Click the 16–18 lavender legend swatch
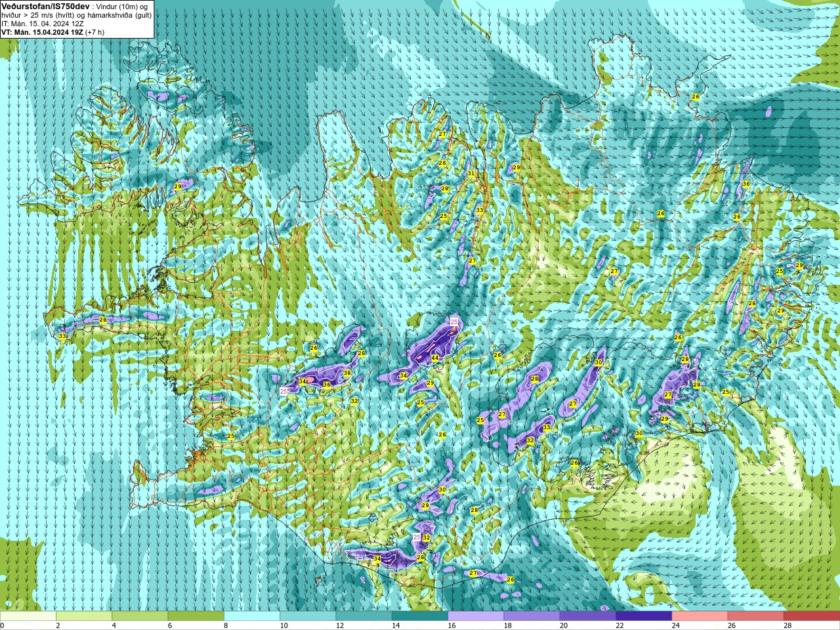Image resolution: width=840 pixels, height=630 pixels. coord(476,616)
